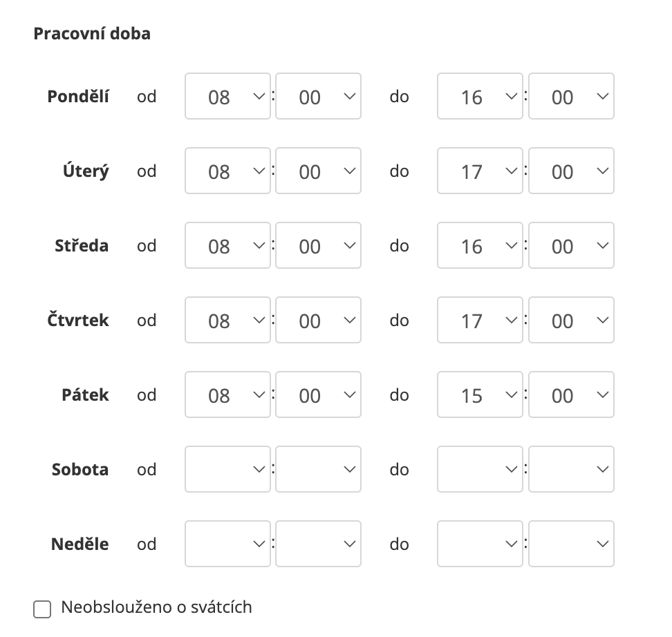Open empty Sobota end hour dropdown

click(480, 470)
